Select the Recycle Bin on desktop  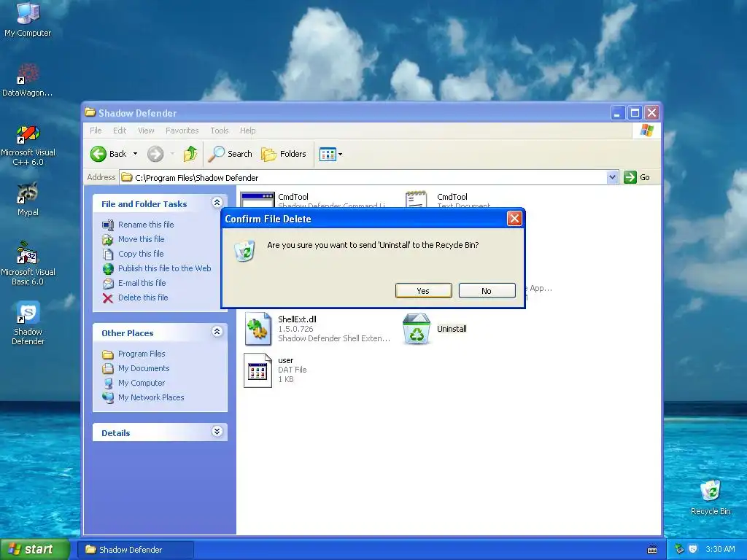(711, 497)
